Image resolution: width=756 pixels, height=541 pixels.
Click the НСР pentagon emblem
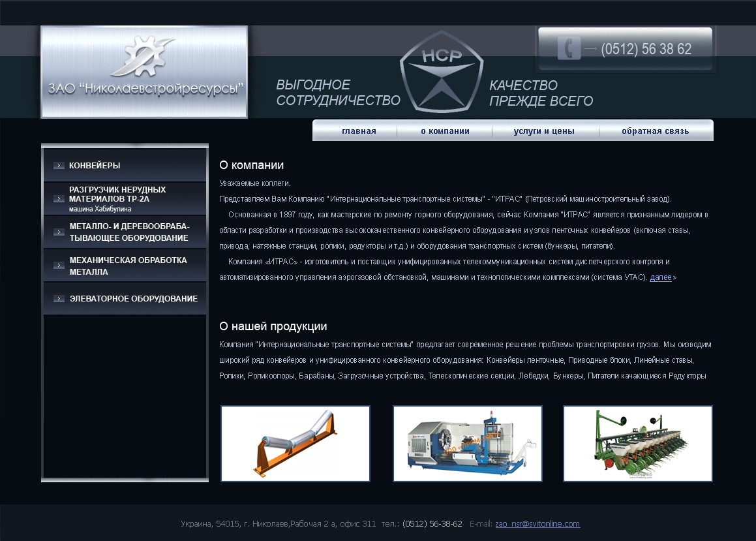pyautogui.click(x=442, y=73)
